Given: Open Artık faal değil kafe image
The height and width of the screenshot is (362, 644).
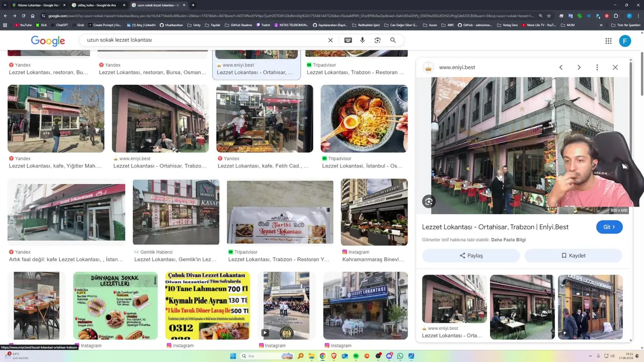Looking at the screenshot, I should 66,212.
